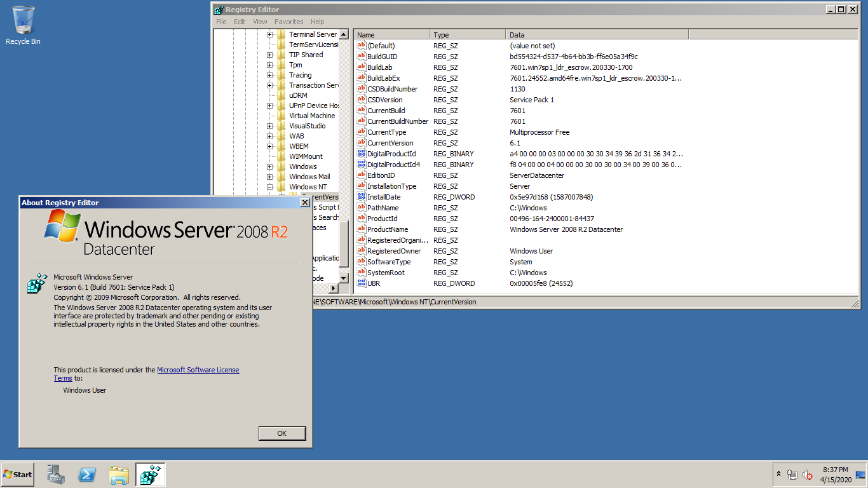Expand the WBEM key
The image size is (868, 488).
point(270,146)
